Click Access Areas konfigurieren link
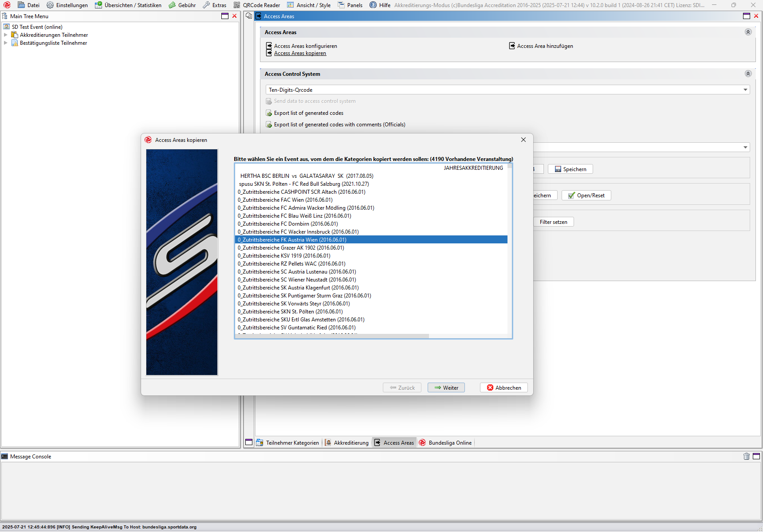Viewport: 763px width, 532px height. [x=305, y=46]
